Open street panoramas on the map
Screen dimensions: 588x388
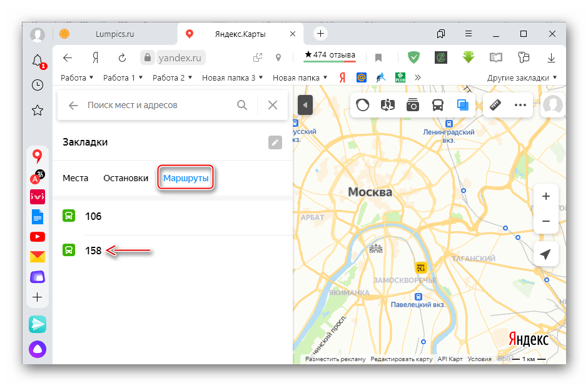coord(388,105)
